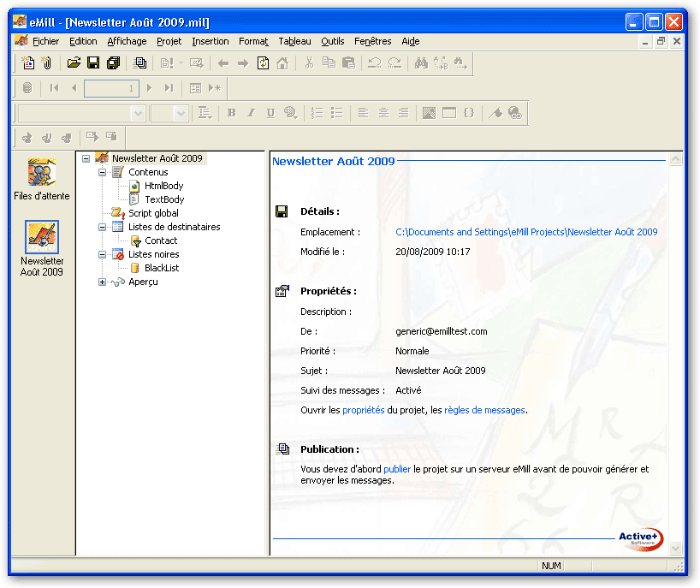The width and height of the screenshot is (700, 588).
Task: Click the curly braces insert field icon
Action: point(469,113)
